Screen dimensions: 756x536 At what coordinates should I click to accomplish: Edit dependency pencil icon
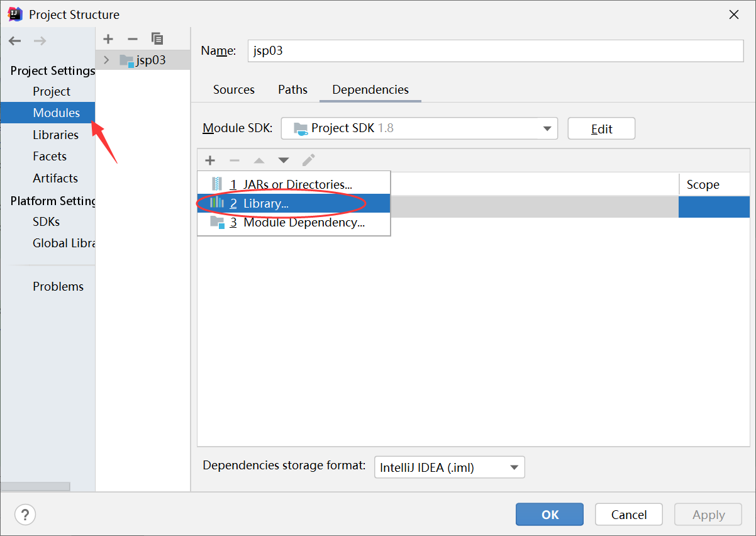(308, 160)
